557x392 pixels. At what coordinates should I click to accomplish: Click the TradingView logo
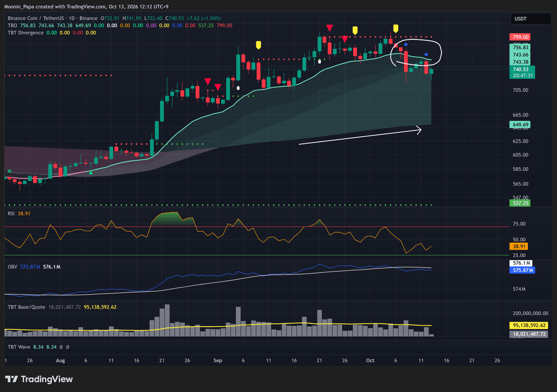pyautogui.click(x=39, y=379)
